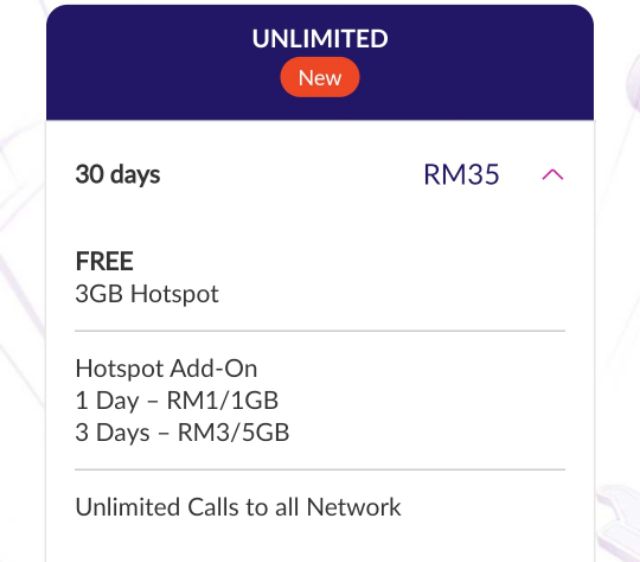Select the UNLIMITED plan heading

click(x=320, y=40)
